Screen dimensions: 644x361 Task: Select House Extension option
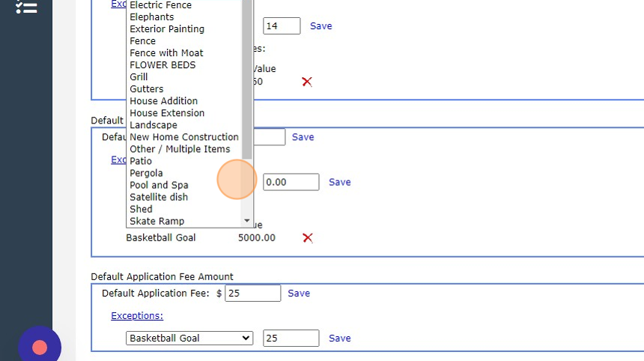pos(167,113)
